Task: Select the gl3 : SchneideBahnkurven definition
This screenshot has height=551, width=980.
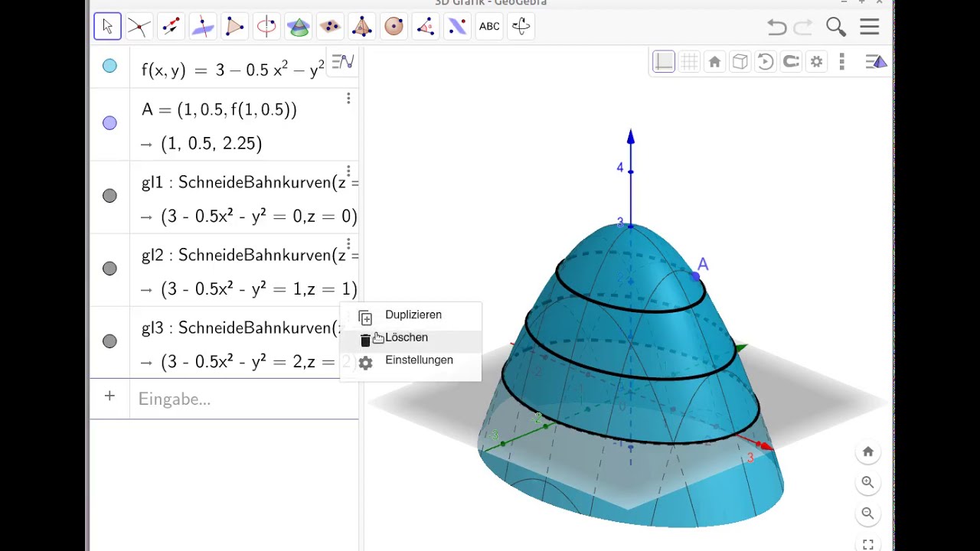Action: [241, 328]
